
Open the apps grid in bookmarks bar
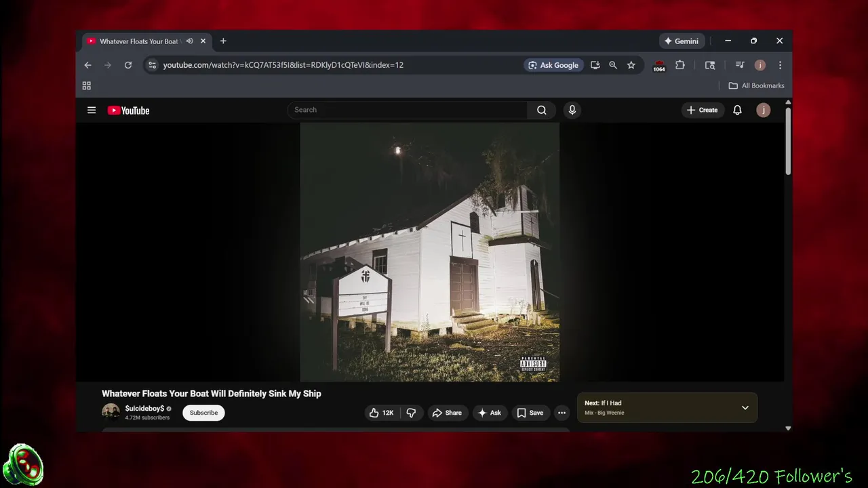86,85
